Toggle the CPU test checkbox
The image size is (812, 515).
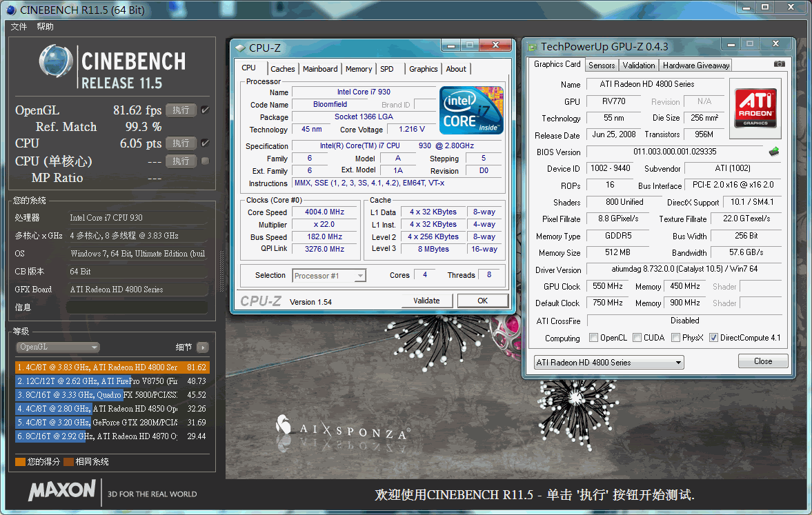tap(205, 143)
